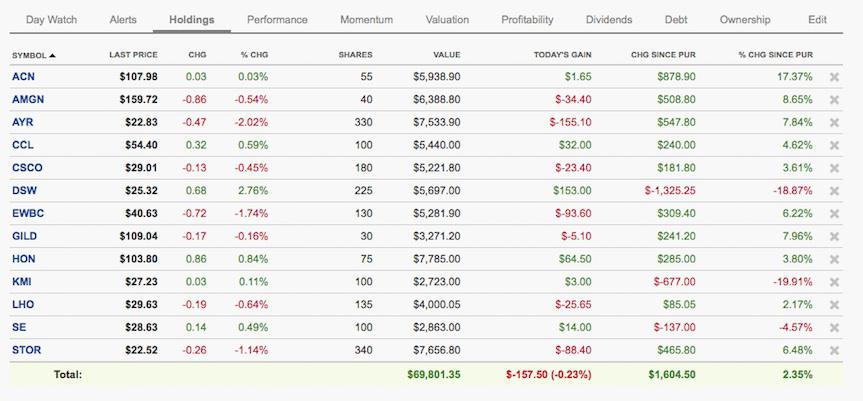Image resolution: width=863 pixels, height=401 pixels.
Task: Remove KMI from holdings via X icon
Action: pos(834,281)
